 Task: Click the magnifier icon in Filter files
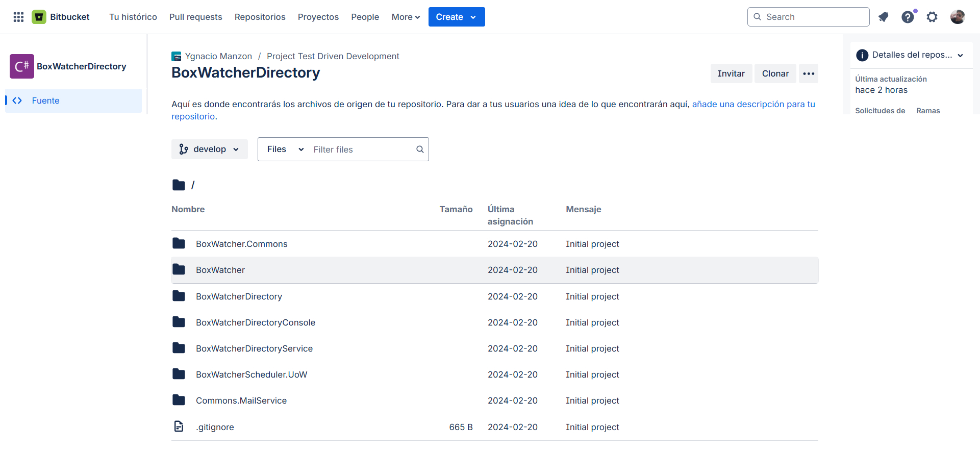click(420, 149)
